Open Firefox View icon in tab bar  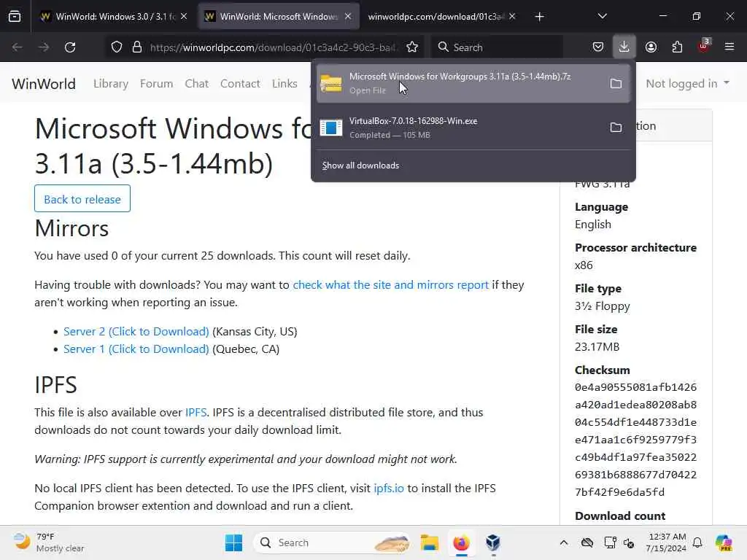(x=15, y=17)
